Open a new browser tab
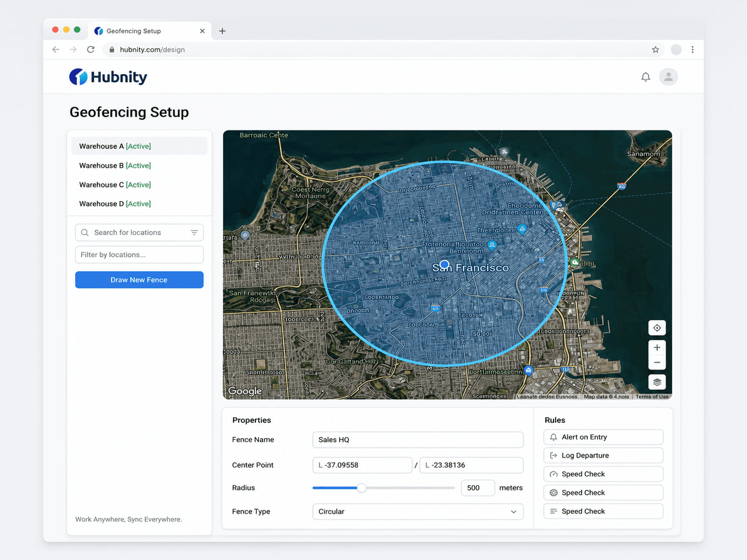Image resolution: width=747 pixels, height=560 pixels. pos(222,31)
